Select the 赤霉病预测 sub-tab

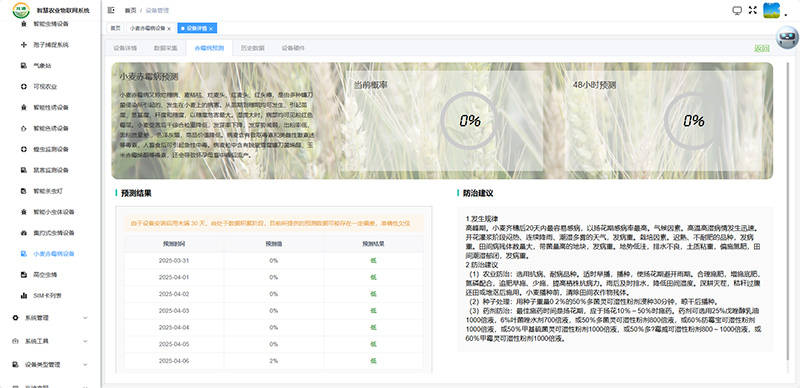tap(209, 48)
